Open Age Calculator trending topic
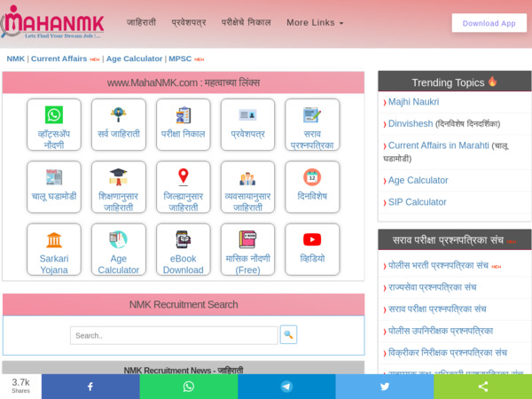Screen dimensions: 532x399 coord(418,180)
